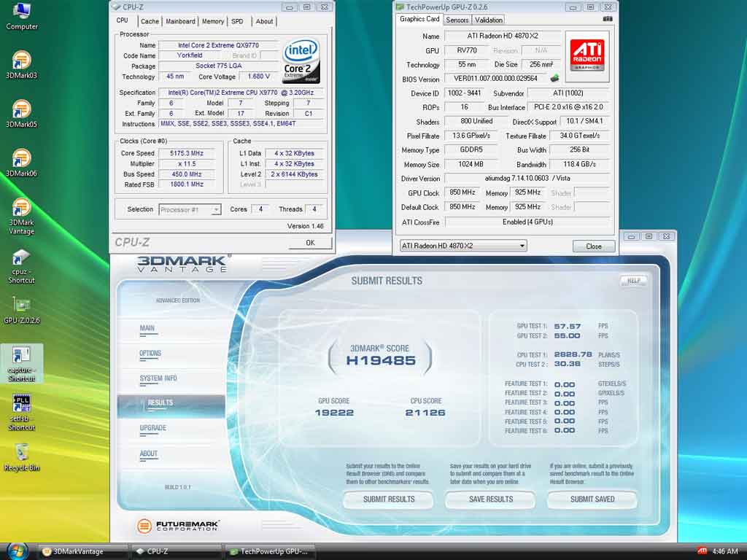747x560 pixels.
Task: Click the ATI CrossFire field Enabled (4 GPUs)
Action: [x=527, y=222]
